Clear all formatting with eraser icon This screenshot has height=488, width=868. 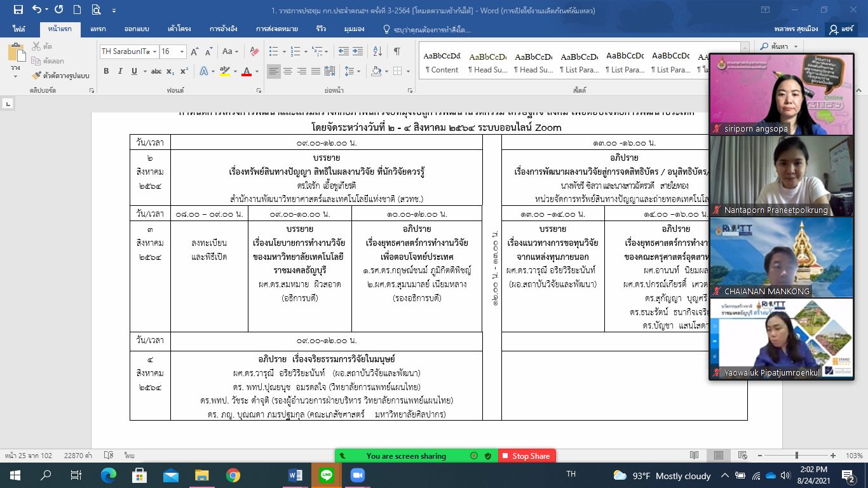pyautogui.click(x=254, y=51)
